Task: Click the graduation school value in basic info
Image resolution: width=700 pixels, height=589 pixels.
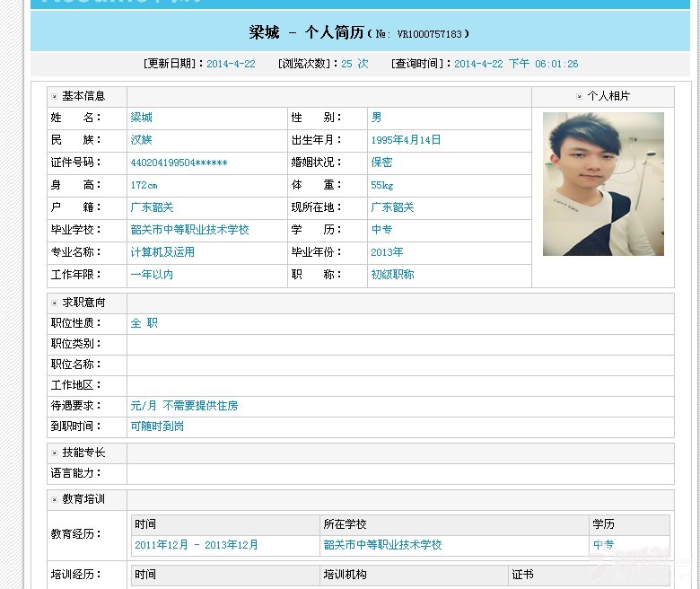Action: pos(189,230)
